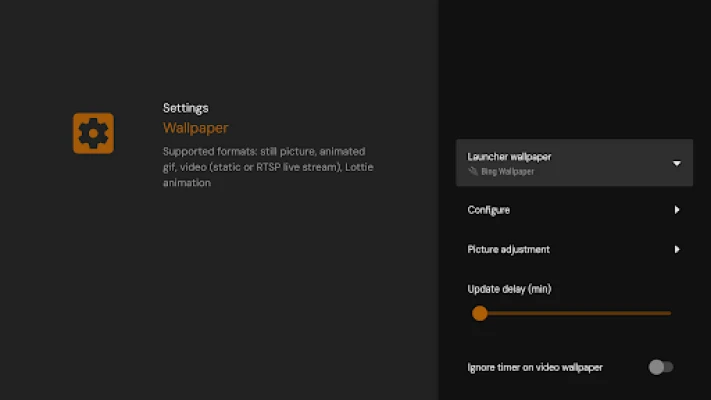Viewport: 711px width, 400px height.
Task: Open the Configure menu entry
Action: click(489, 210)
